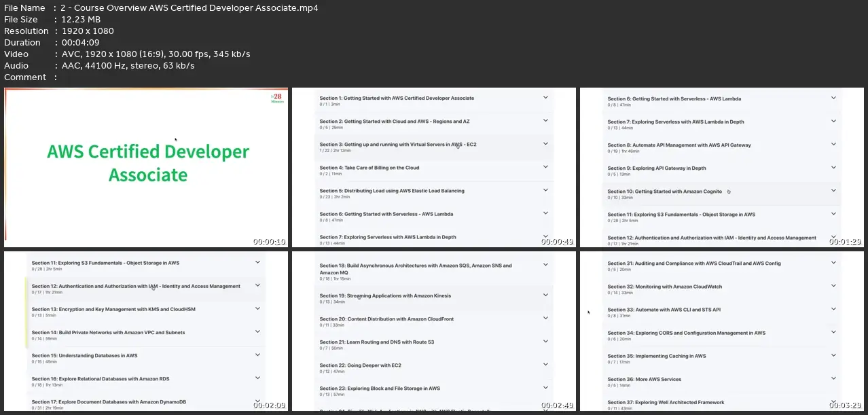
Task: Click 'Section 19: Streaming Applications' title
Action: point(385,296)
